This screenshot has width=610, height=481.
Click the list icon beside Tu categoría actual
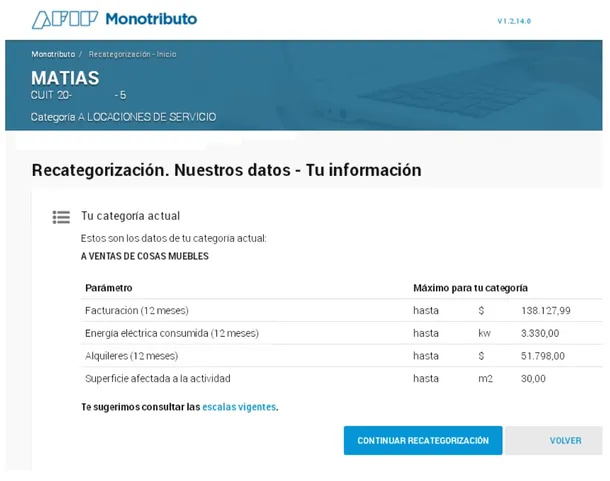click(x=61, y=217)
